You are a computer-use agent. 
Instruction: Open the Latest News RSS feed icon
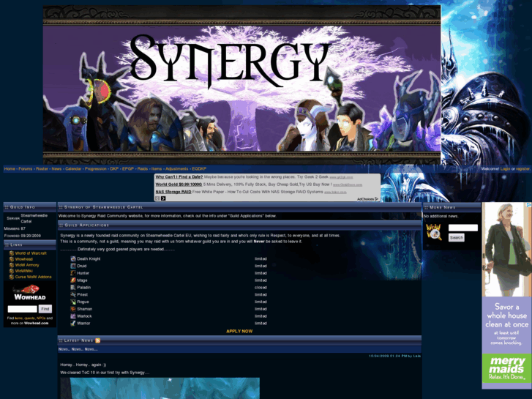98,340
